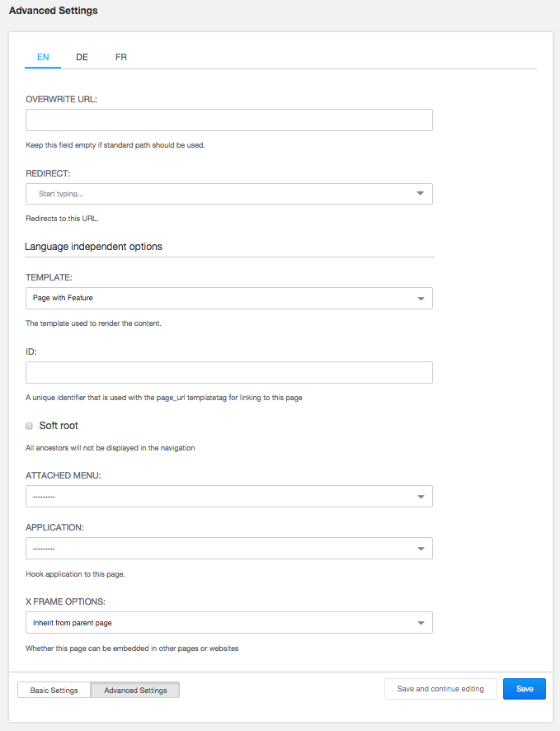The image size is (560, 731).
Task: Click the X Frame Options arrow icon
Action: pyautogui.click(x=420, y=623)
